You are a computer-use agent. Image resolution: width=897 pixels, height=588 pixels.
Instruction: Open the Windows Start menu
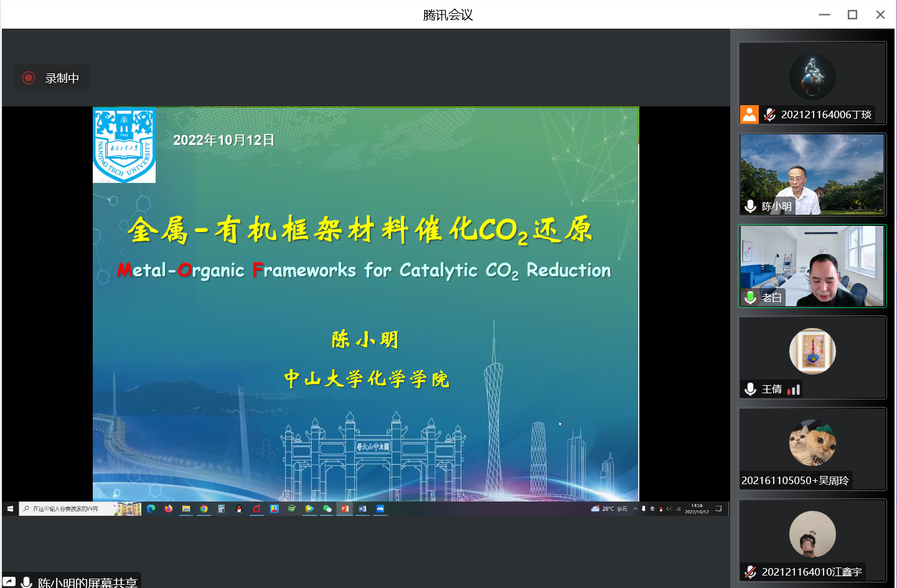pyautogui.click(x=10, y=508)
